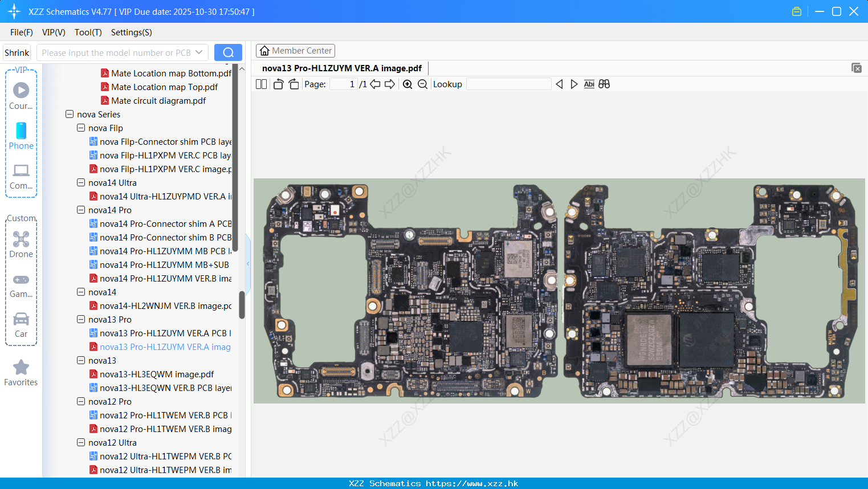Rotate the PDF page clockwise
Viewport: 868px width, 489px height.
coord(294,84)
